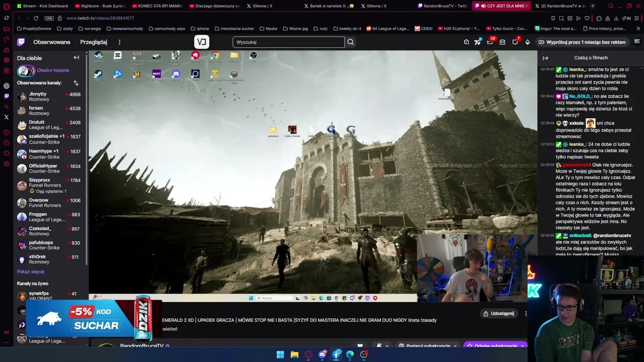The height and width of the screenshot is (362, 644).
Task: Reload the page in Opera
Action: tap(36, 18)
